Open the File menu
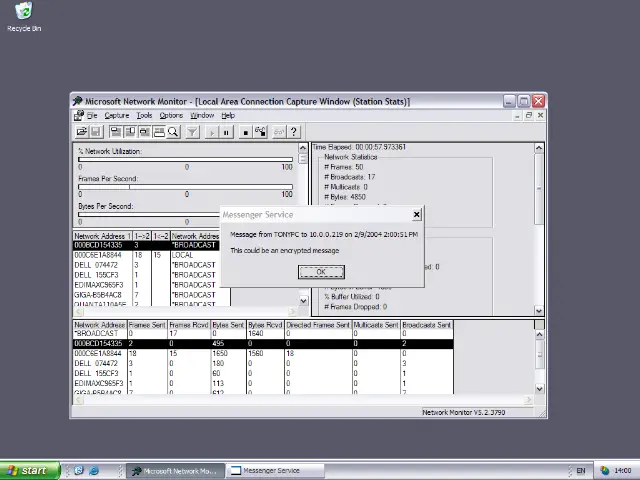 click(92, 116)
